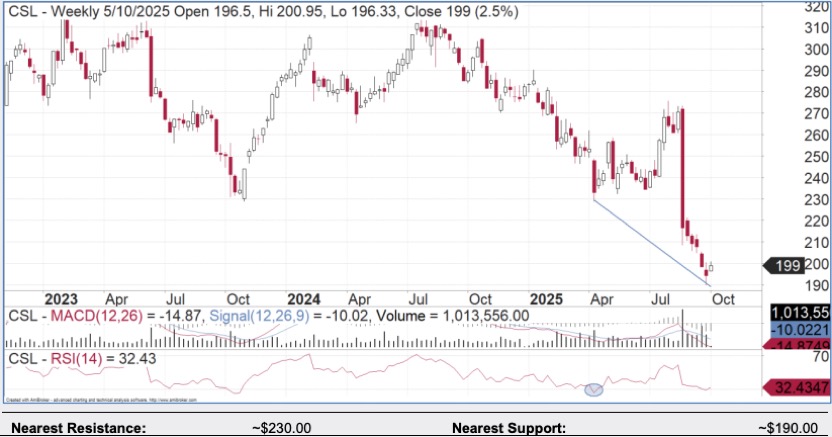Click the 320 price axis label
Screen dimensions: 832x437
tap(816, 6)
